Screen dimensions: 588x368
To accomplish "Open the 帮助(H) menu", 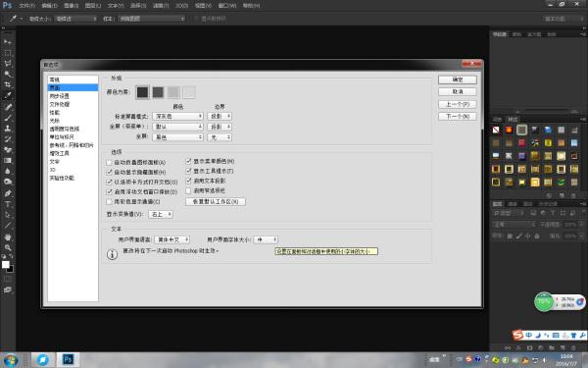I will (251, 6).
